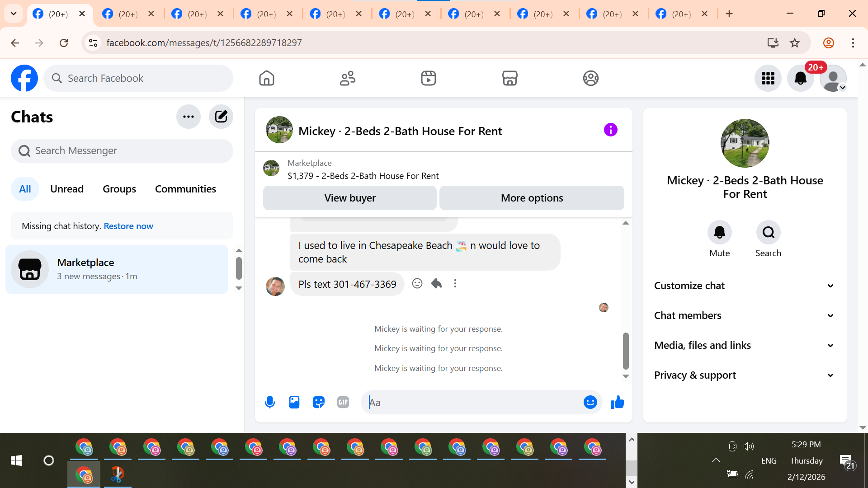Viewport: 868px width, 488px height.
Task: Open the Facebook logo home link
Action: [24, 78]
